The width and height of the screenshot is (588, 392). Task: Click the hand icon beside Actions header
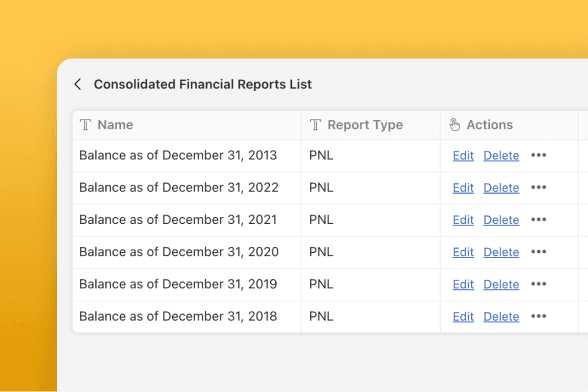[x=454, y=125]
